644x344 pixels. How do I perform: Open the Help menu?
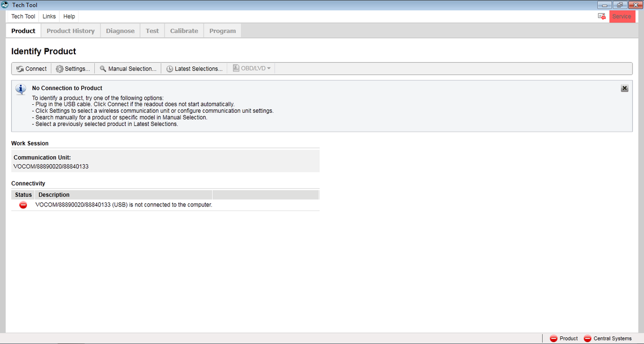[69, 16]
